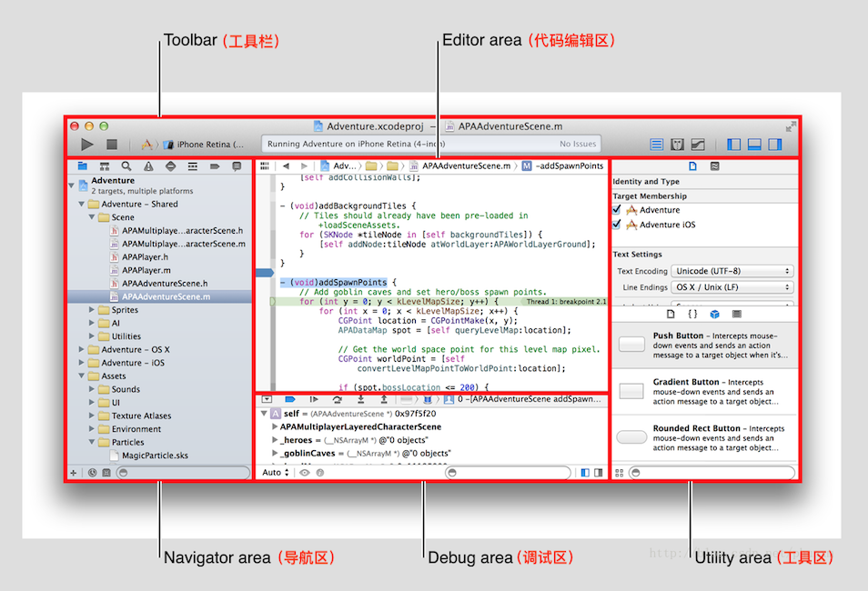Hide the debug area via debug bar button
Viewport: 868px width, 591px height.
267,399
